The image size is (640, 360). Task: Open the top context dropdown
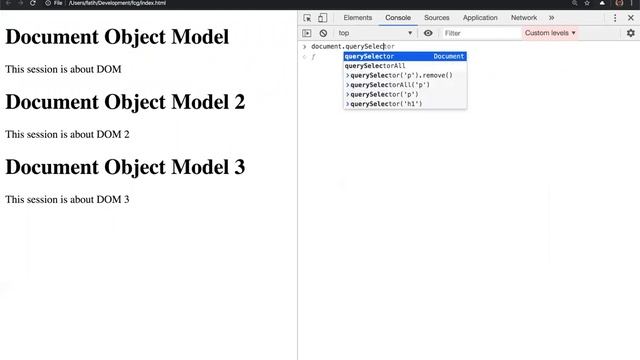[375, 33]
